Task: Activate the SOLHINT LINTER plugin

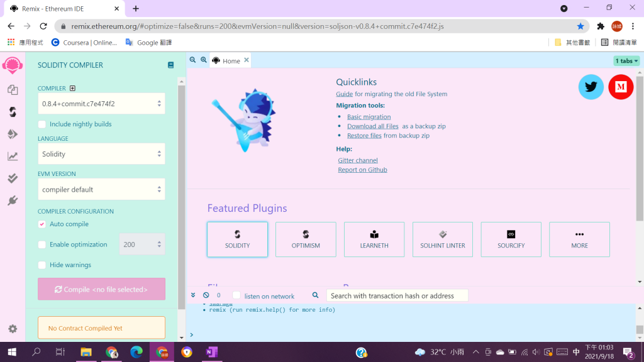Action: tap(442, 239)
